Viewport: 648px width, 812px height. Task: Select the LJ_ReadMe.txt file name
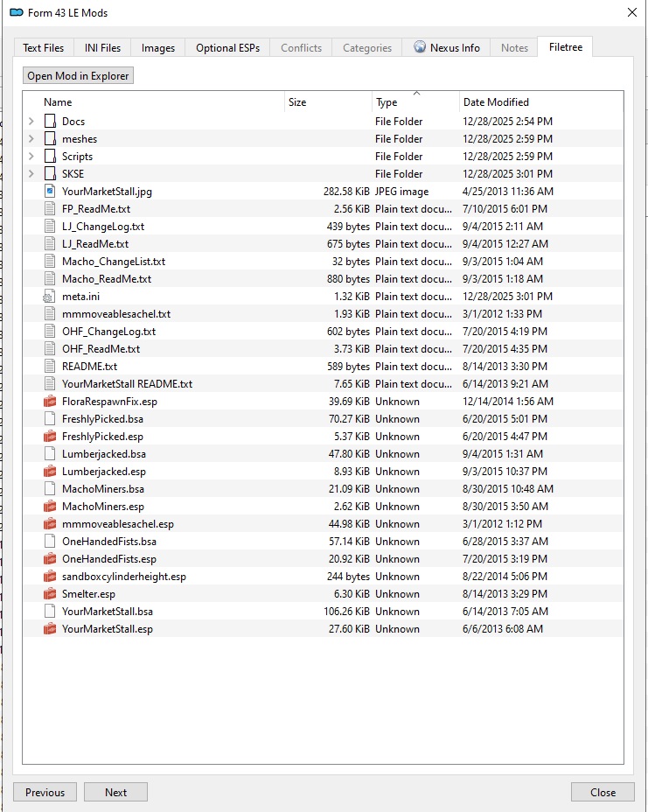pos(95,244)
